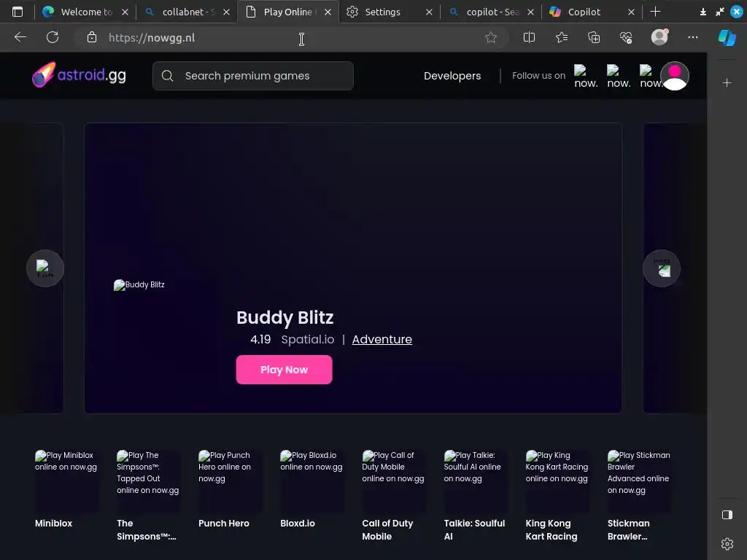This screenshot has height=560, width=747.
Task: Close the Play Online tab
Action: coord(328,12)
